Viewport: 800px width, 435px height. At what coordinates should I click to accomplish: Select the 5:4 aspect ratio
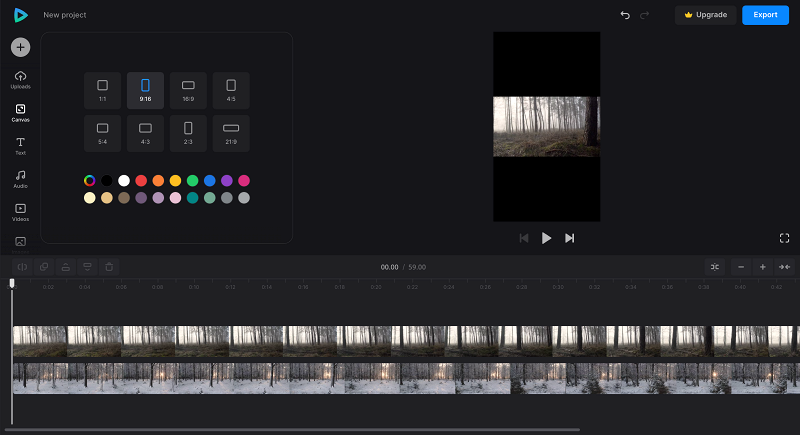point(103,133)
